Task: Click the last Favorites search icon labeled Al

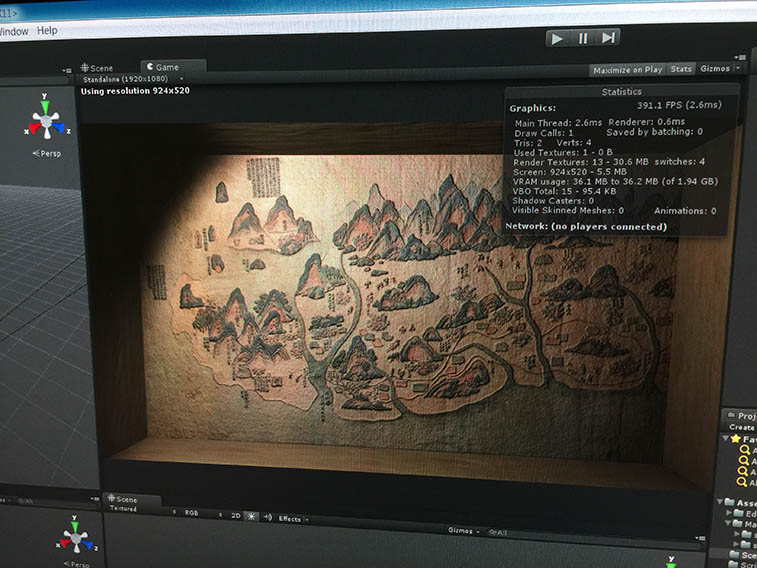Action: click(x=742, y=482)
